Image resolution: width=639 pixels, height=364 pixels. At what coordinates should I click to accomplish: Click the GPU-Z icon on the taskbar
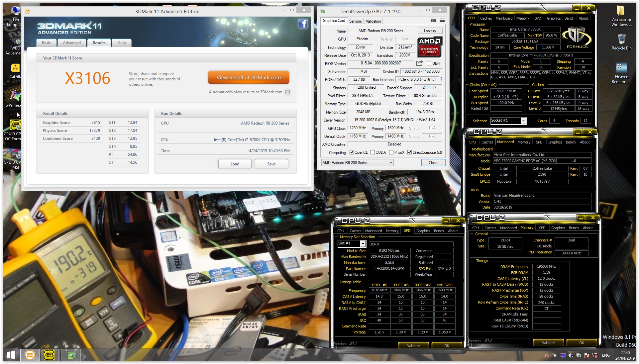coord(71,355)
